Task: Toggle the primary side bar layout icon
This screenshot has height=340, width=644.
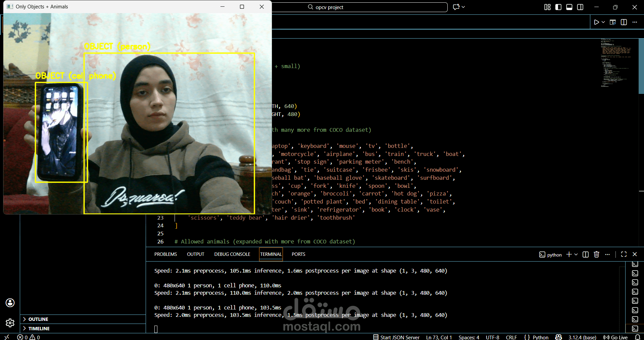Action: [558, 7]
